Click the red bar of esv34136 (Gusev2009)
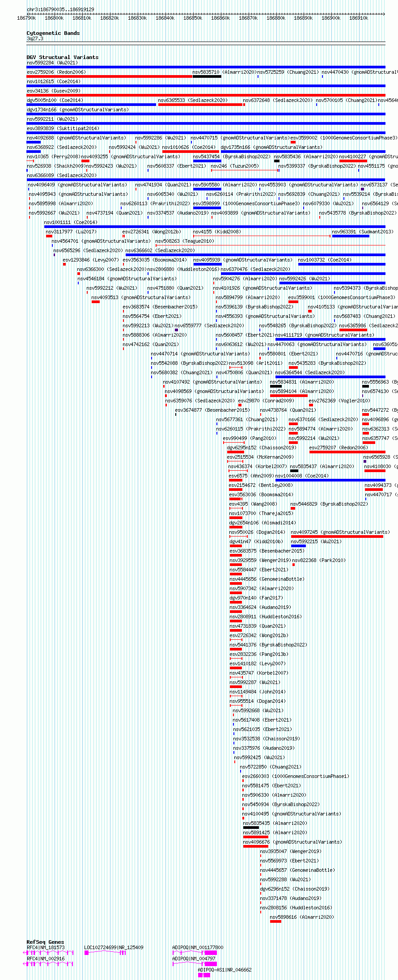Screen dimensions: 398x980 click(206, 95)
